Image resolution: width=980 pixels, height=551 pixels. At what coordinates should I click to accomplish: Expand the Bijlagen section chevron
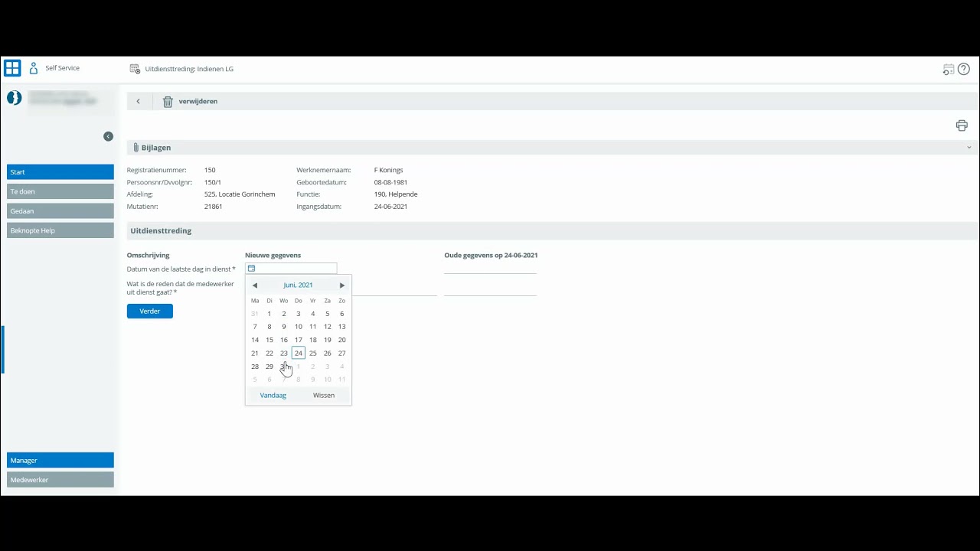[969, 147]
